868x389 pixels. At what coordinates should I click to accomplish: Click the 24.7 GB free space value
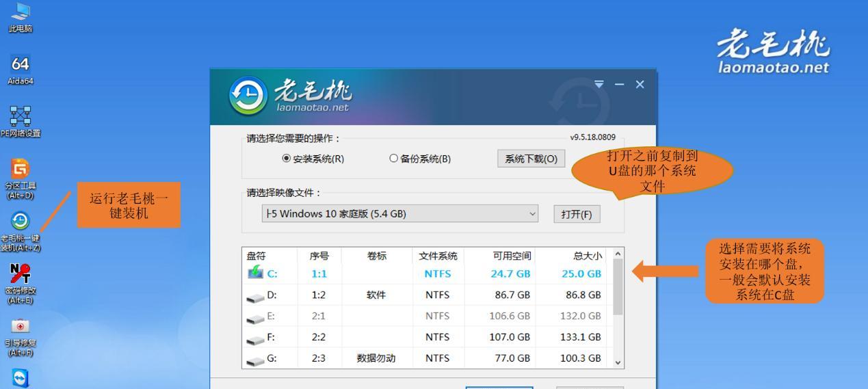click(x=510, y=274)
